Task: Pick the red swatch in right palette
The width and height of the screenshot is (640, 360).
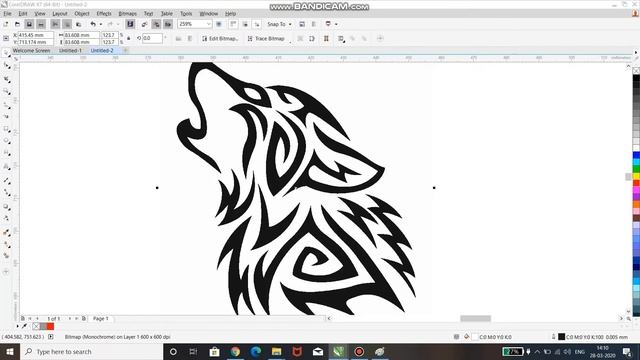Action: click(x=636, y=183)
